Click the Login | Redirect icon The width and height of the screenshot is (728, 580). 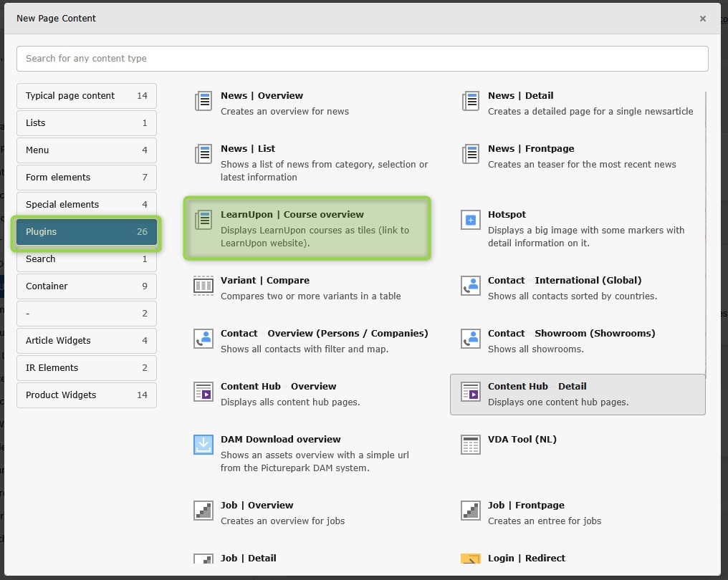pyautogui.click(x=470, y=559)
